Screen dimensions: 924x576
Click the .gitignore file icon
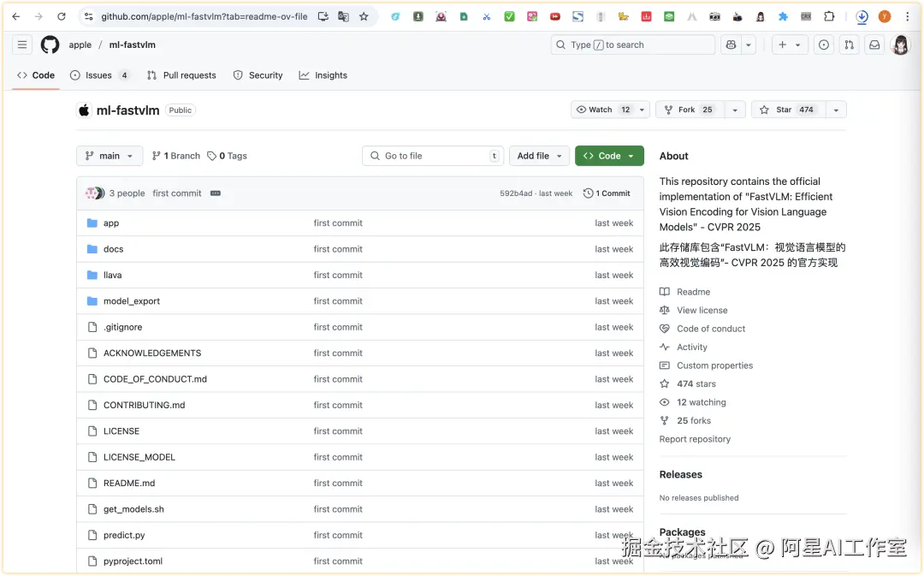click(92, 327)
